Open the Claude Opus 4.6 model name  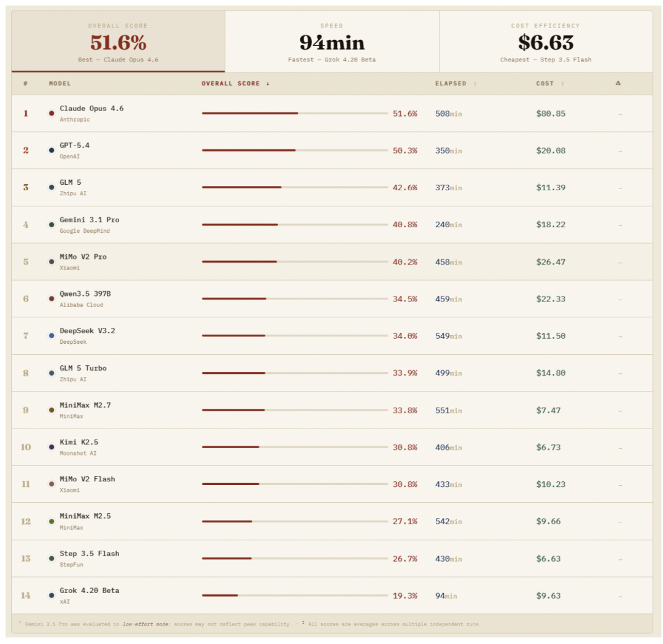pos(91,109)
